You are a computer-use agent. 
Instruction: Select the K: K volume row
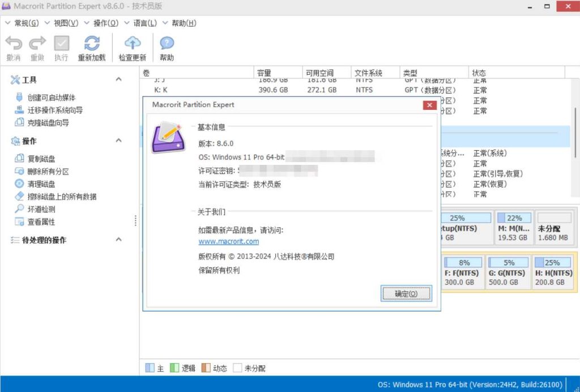tap(356, 90)
